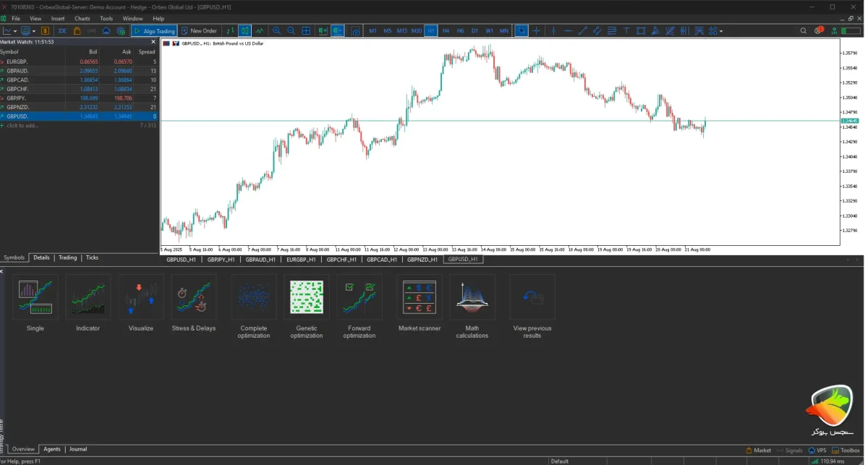Click the dollar sign Market Watch icon
The image size is (868, 465).
click(46, 31)
